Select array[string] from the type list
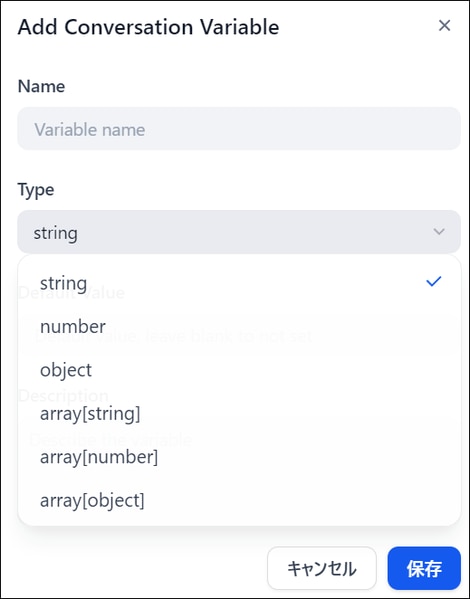Image resolution: width=470 pixels, height=599 pixels. 240,413
